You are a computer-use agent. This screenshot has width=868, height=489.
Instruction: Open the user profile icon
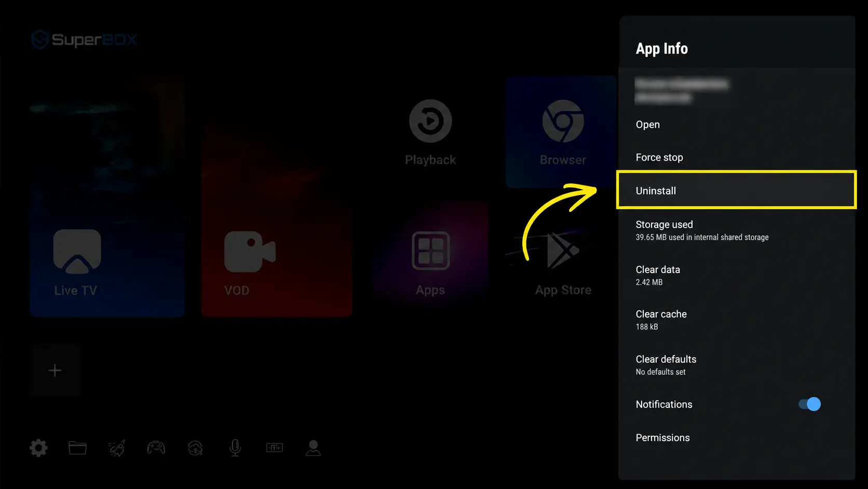click(x=314, y=448)
